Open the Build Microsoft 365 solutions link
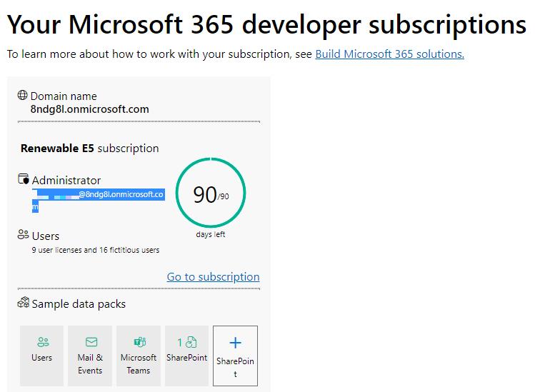 389,54
